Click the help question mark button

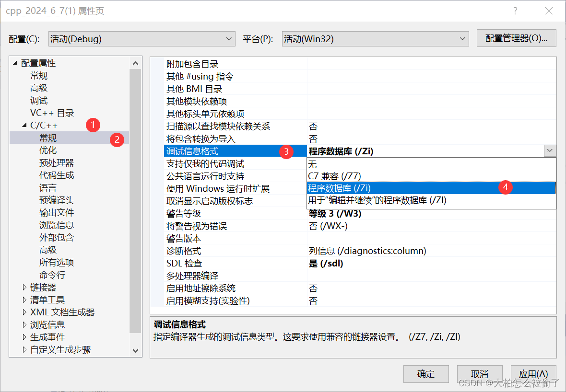tap(515, 11)
